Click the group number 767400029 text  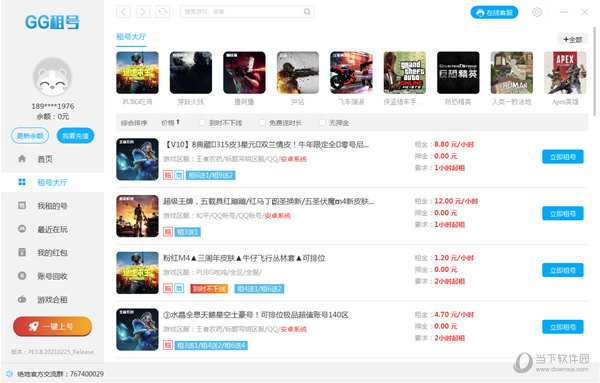coord(87,374)
